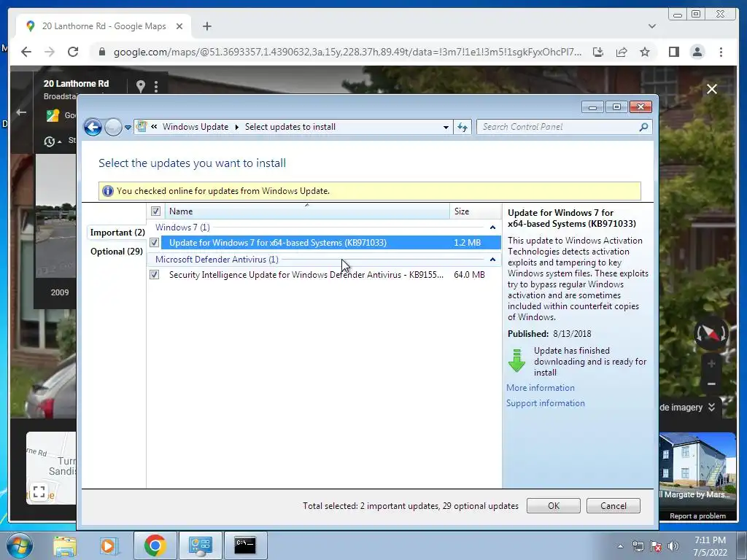Sort updates by the Name column

click(307, 211)
